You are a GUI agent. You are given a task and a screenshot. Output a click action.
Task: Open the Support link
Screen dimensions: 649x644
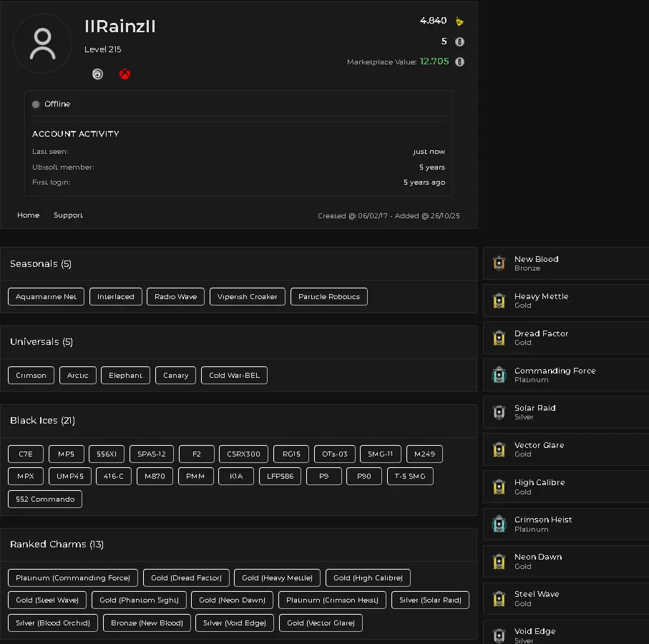(x=68, y=215)
